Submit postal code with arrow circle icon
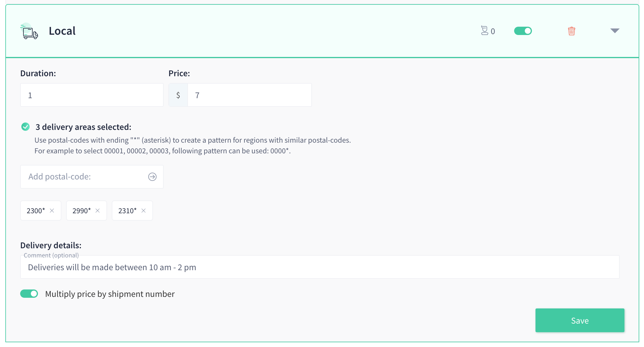This screenshot has height=347, width=644. 152,177
